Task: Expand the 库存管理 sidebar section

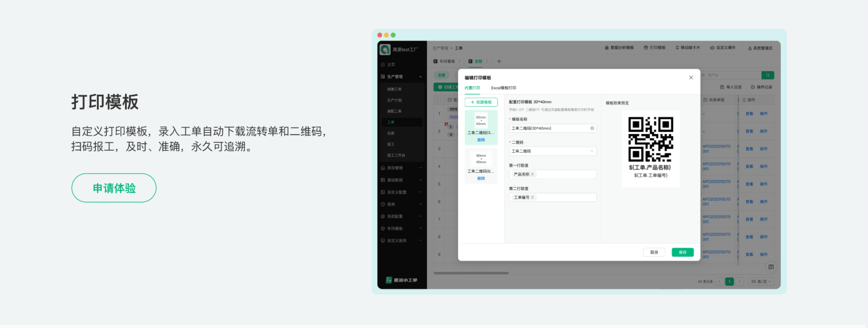Action: [x=420, y=168]
